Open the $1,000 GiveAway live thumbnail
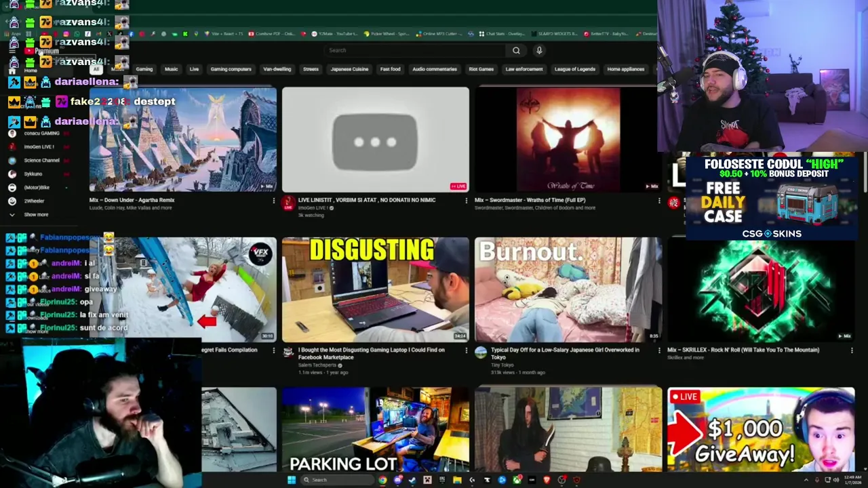The width and height of the screenshot is (868, 488). (761, 430)
